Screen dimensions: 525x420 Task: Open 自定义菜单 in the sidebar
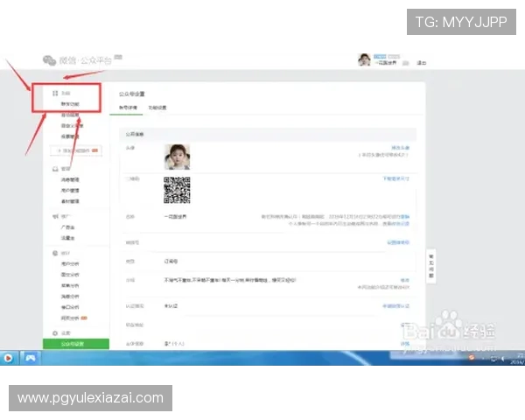(x=72, y=126)
